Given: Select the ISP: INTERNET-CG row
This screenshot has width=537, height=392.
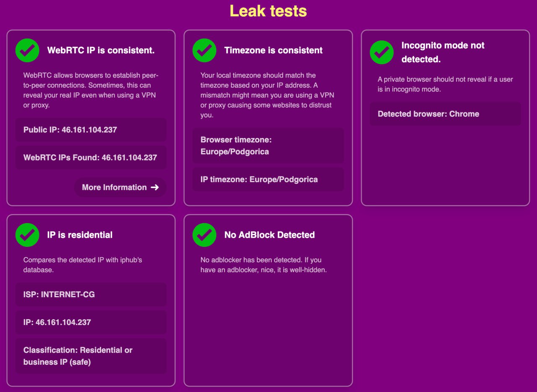Looking at the screenshot, I should 91,295.
